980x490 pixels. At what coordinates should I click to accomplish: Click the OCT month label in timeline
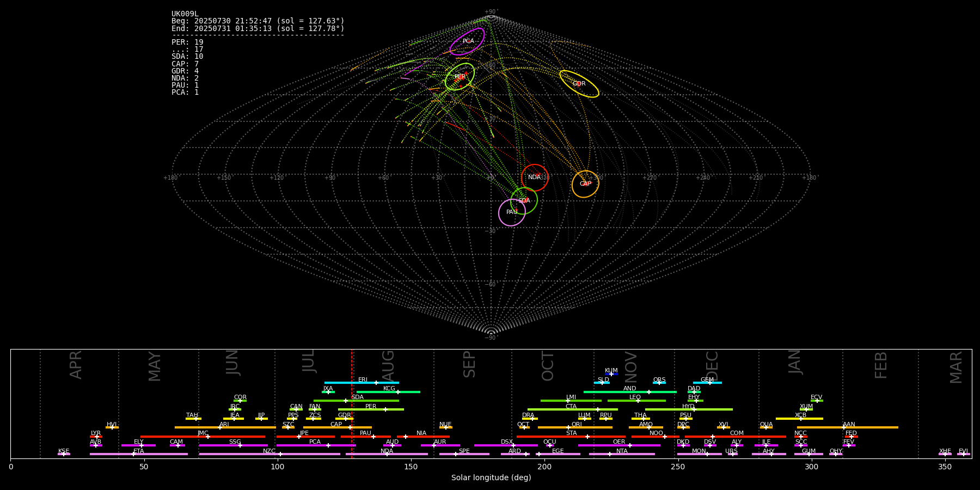[x=548, y=366]
